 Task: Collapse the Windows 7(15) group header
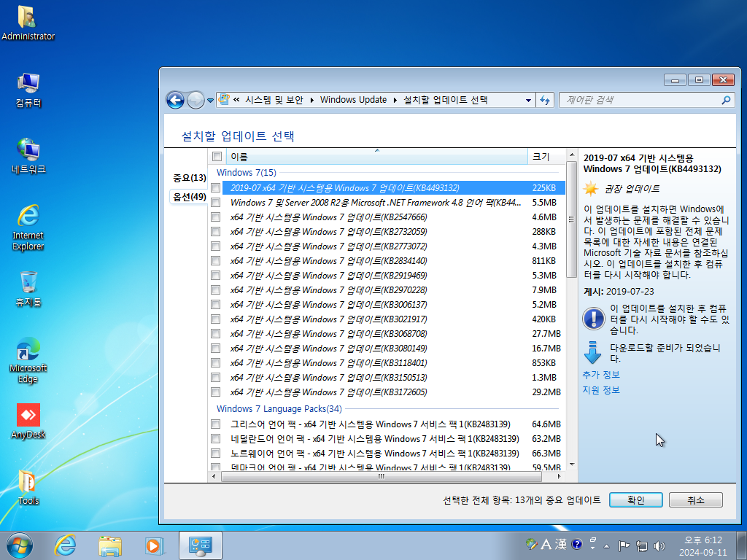click(246, 172)
